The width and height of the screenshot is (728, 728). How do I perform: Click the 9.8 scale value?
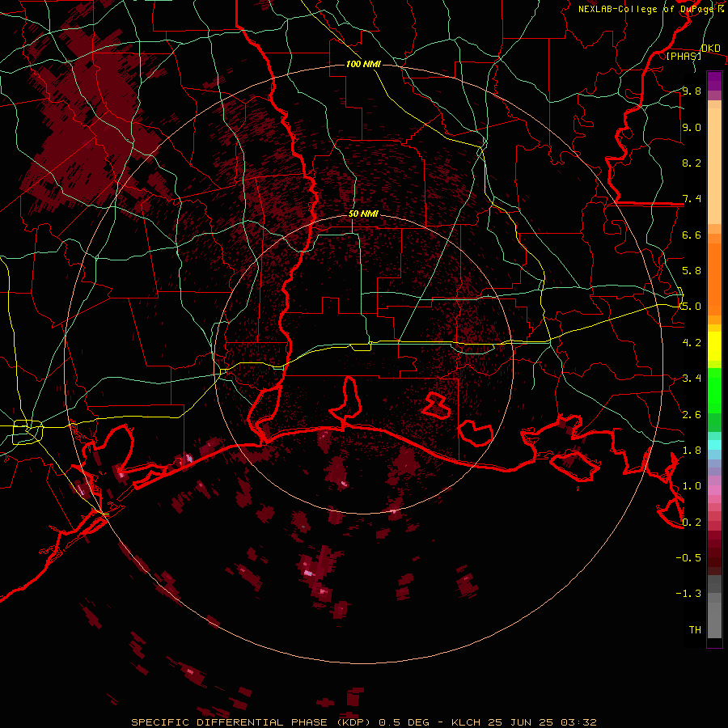[692, 91]
